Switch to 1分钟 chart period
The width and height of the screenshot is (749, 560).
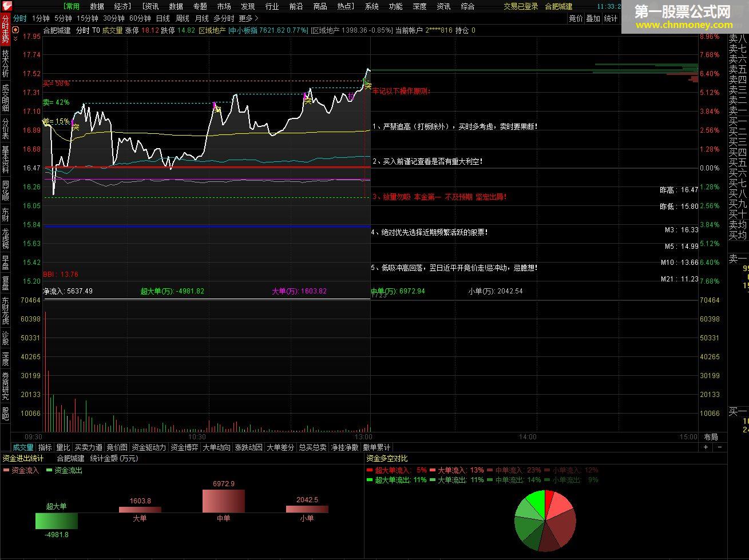click(x=41, y=18)
